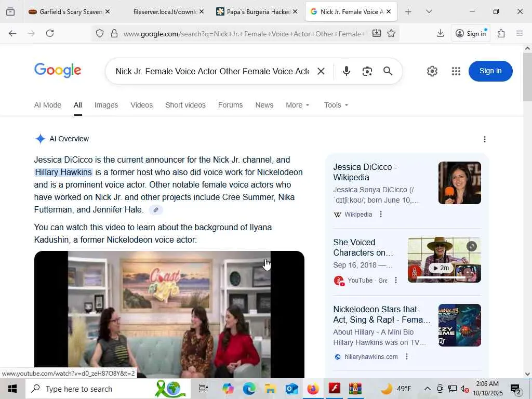Open Google apps grid
532x399 pixels.
[x=456, y=71]
